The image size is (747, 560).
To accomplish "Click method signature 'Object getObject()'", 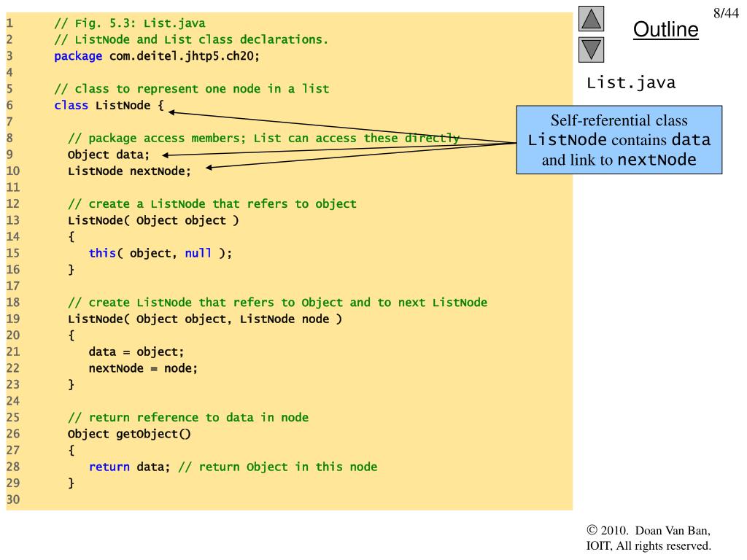I will [129, 434].
